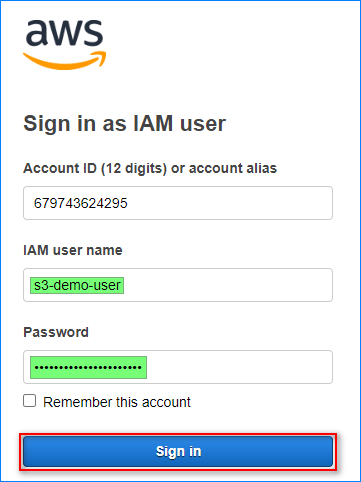This screenshot has width=361, height=482.
Task: Click the account number 679743624295
Action: pyautogui.click(x=81, y=203)
